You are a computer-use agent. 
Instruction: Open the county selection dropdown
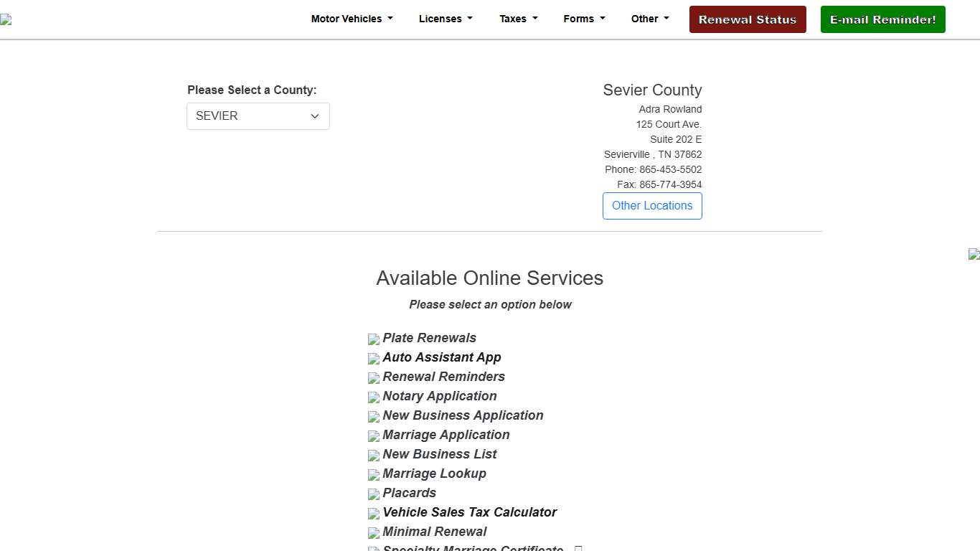[258, 116]
